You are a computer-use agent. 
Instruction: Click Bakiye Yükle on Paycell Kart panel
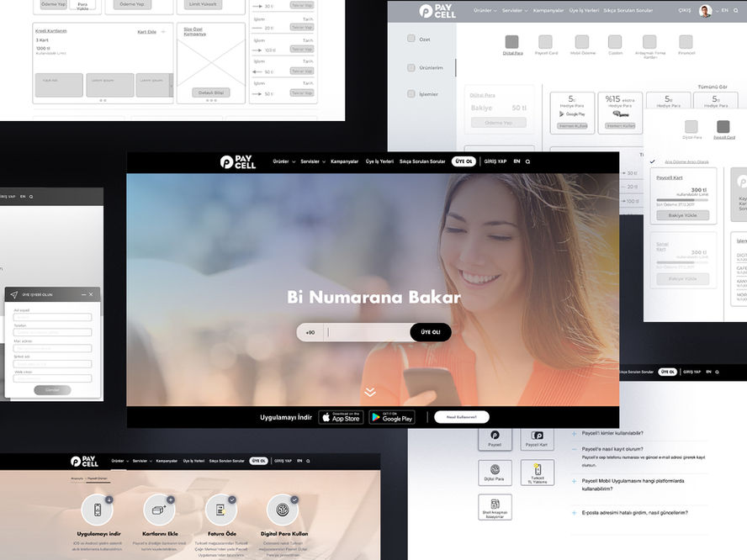683,215
